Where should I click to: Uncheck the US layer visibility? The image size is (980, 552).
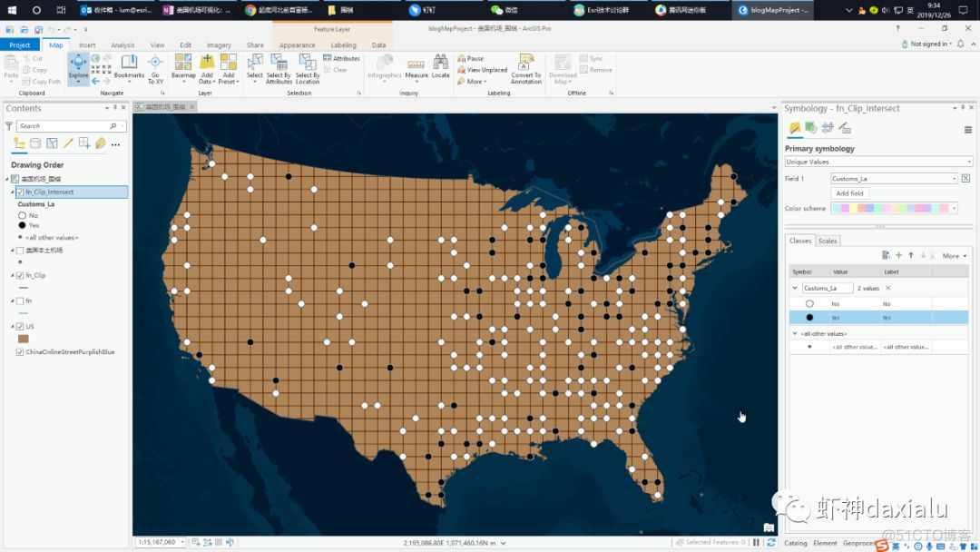tap(19, 326)
